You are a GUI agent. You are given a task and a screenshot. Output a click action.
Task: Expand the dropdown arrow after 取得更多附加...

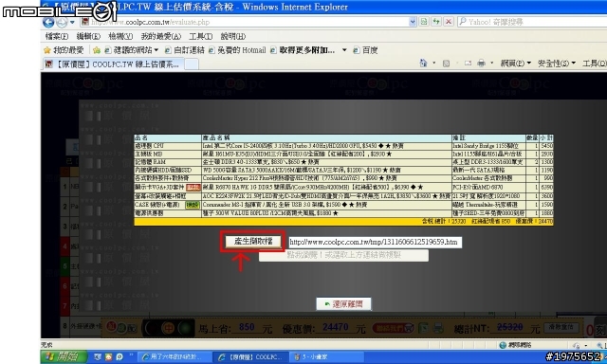pos(344,50)
